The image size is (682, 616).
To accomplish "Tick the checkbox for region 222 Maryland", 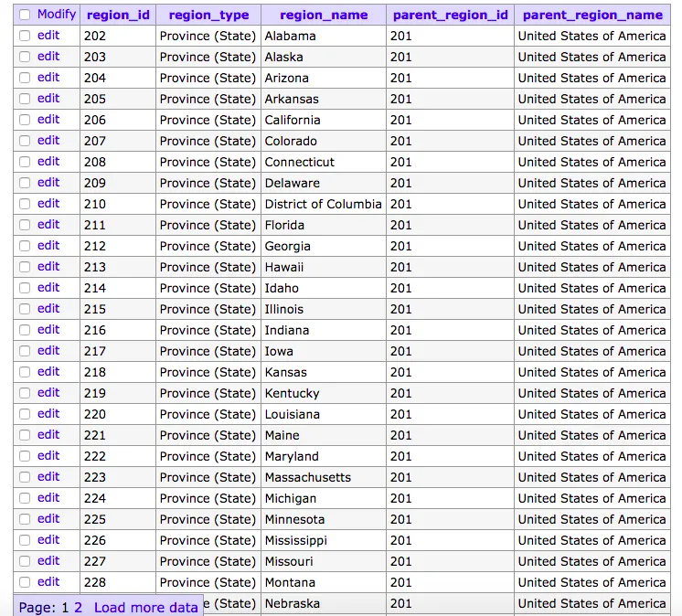I will point(25,456).
